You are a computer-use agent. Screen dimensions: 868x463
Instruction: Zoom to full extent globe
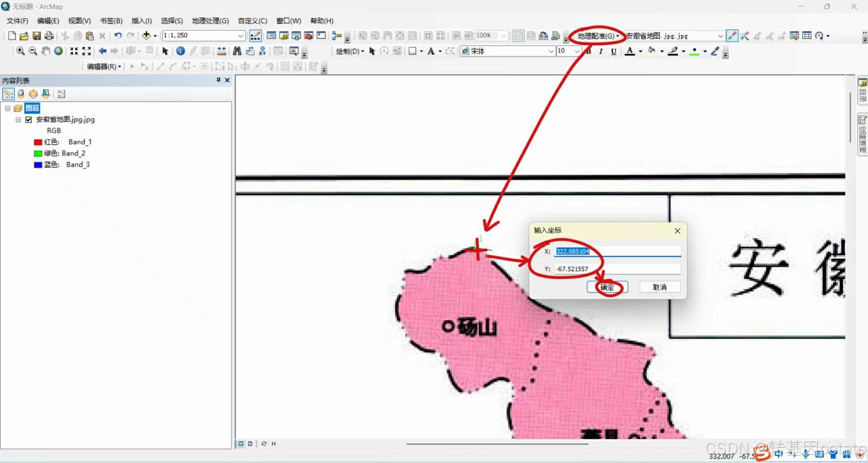(58, 51)
